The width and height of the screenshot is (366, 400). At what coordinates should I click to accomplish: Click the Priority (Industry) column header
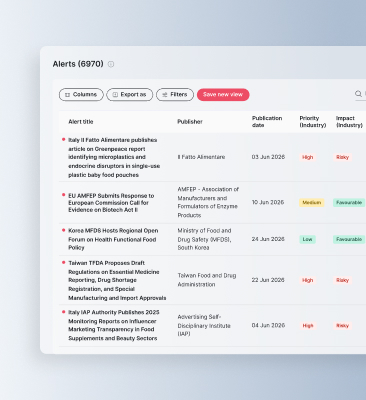pos(313,122)
